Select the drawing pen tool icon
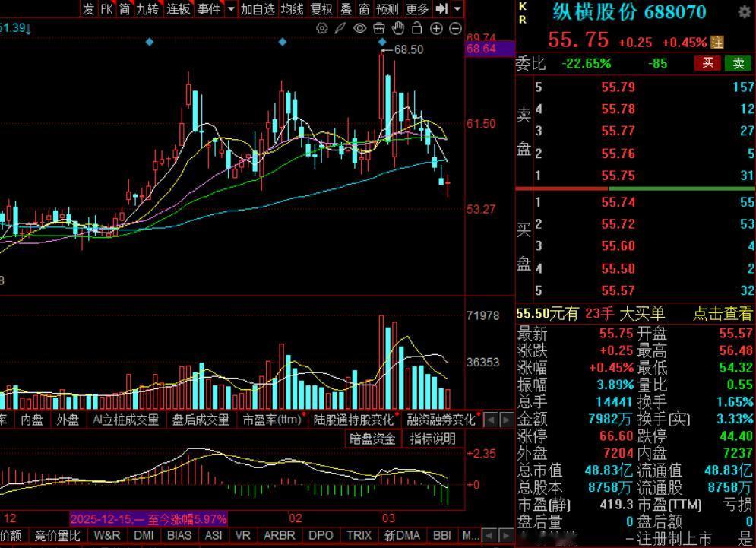This screenshot has width=756, height=548. click(x=340, y=28)
